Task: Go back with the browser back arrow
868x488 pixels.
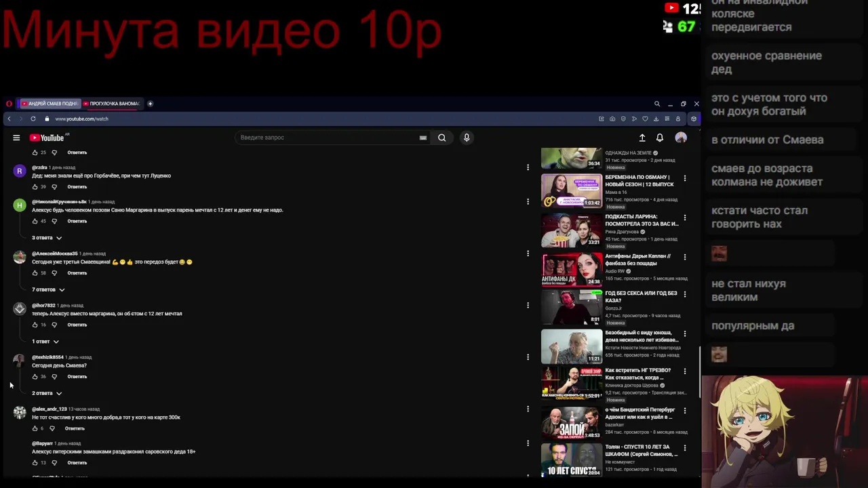Action: click(x=9, y=119)
